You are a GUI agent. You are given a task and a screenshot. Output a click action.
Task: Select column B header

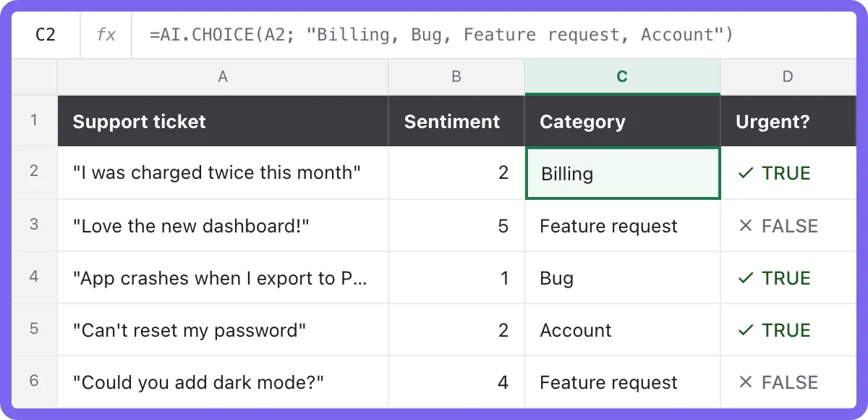pyautogui.click(x=456, y=77)
